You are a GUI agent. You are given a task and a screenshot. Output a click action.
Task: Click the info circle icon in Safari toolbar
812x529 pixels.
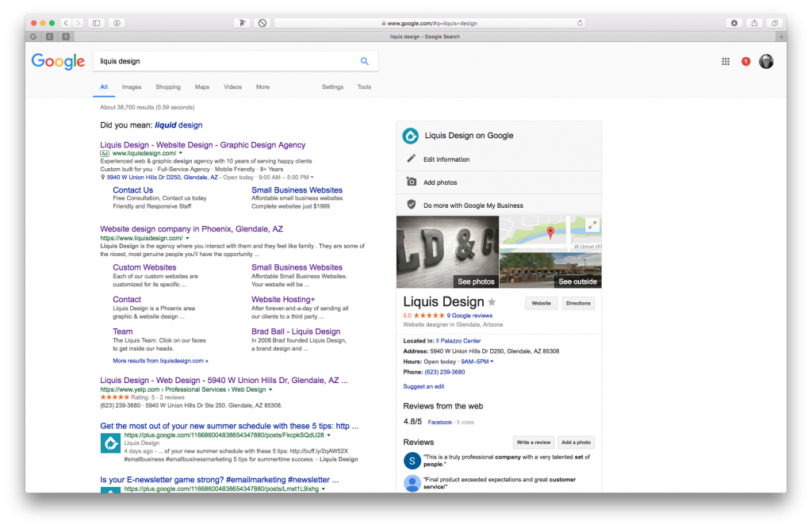coord(117,23)
